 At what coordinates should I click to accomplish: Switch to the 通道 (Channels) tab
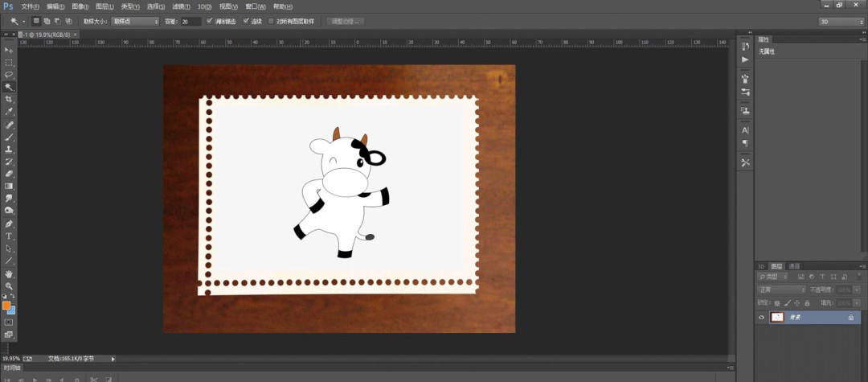(x=794, y=266)
